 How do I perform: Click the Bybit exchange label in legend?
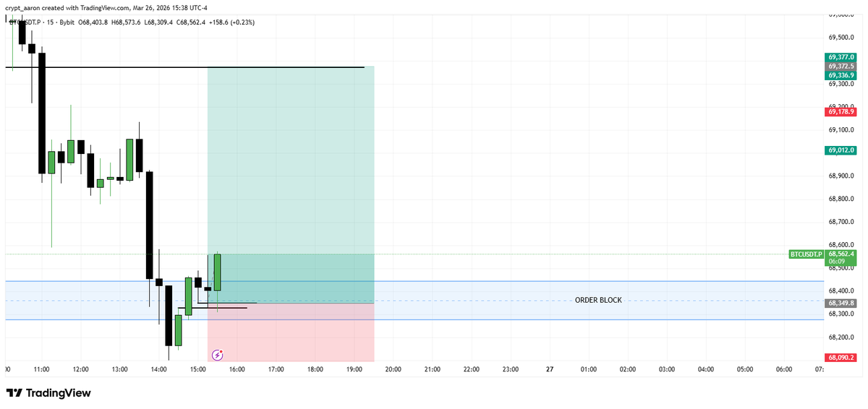pos(67,22)
